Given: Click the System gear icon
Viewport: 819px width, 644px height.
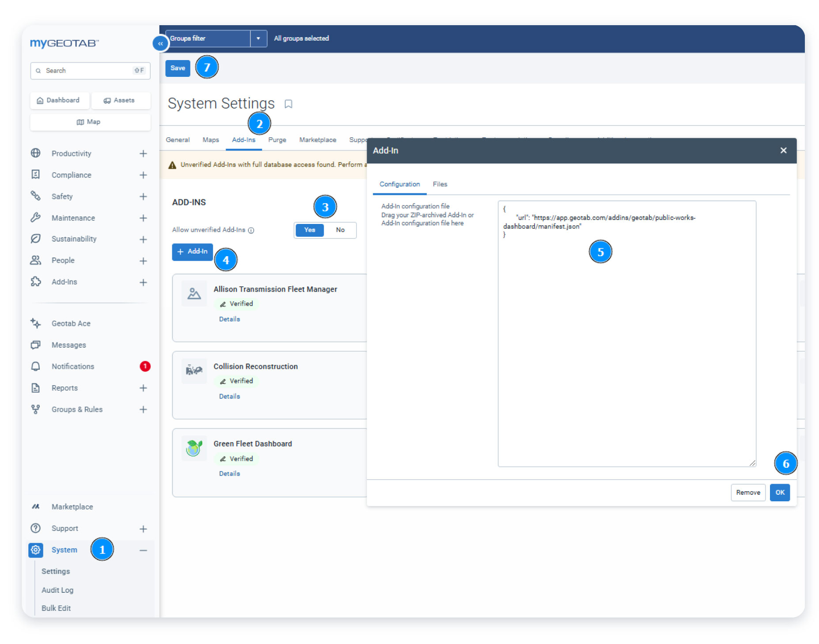Looking at the screenshot, I should coord(36,550).
